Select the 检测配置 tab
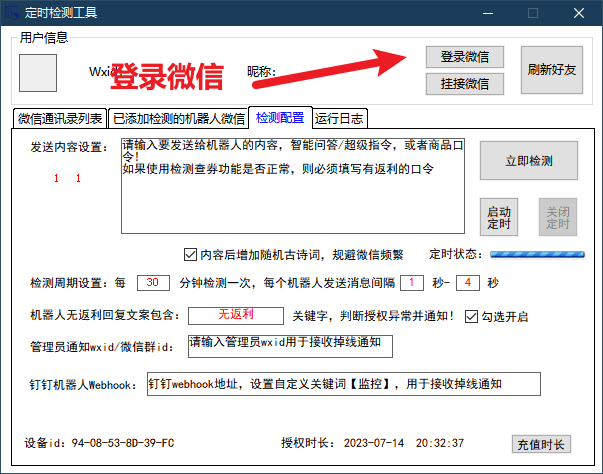 tap(280, 117)
